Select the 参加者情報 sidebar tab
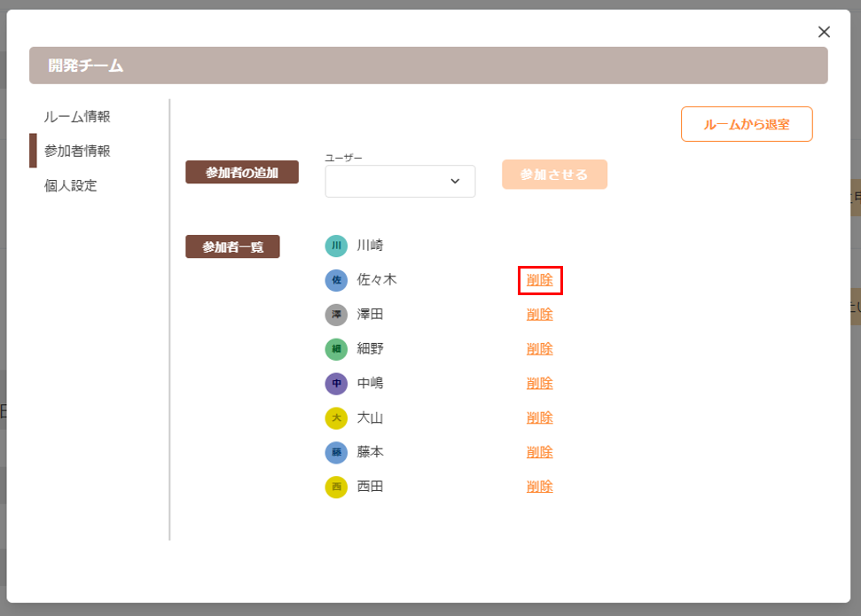The height and width of the screenshot is (616, 861). coord(77,151)
